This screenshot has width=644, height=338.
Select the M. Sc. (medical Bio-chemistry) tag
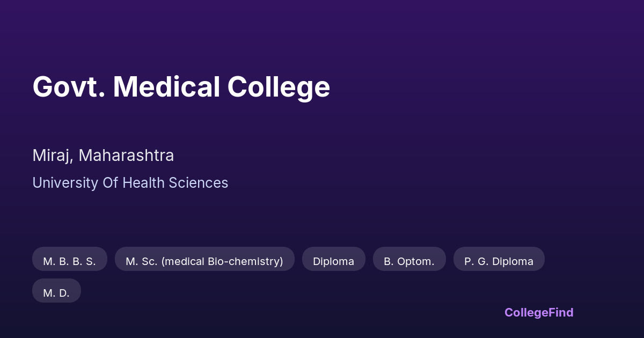coord(204,261)
